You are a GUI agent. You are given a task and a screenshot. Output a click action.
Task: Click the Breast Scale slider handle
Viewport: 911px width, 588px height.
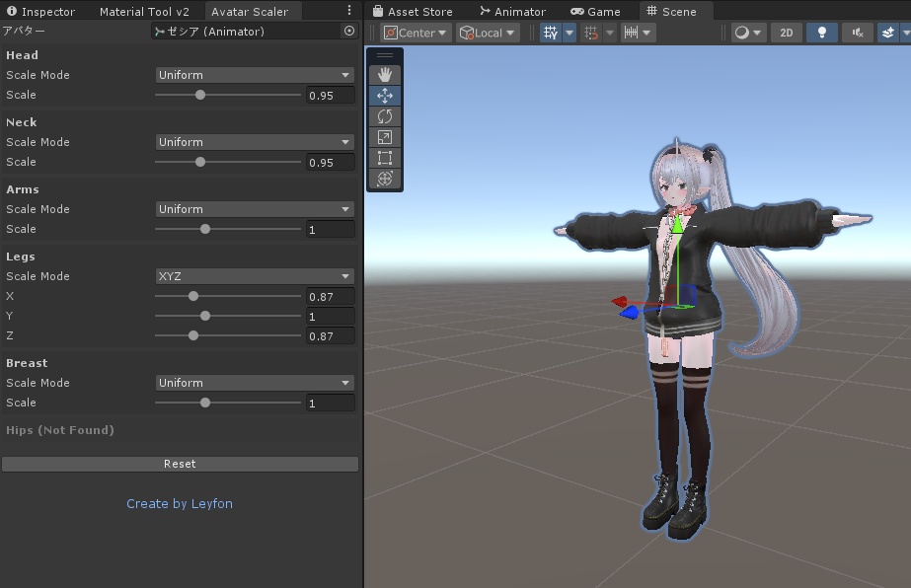pos(205,403)
